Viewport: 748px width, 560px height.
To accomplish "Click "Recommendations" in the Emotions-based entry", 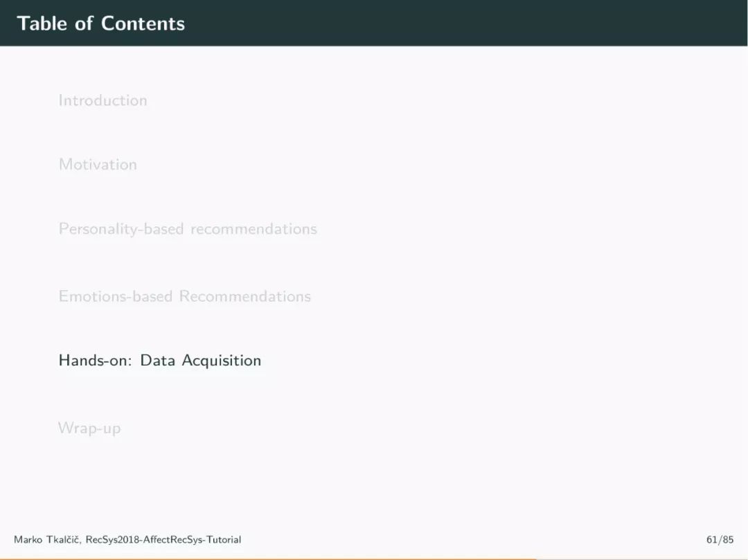I will (245, 296).
